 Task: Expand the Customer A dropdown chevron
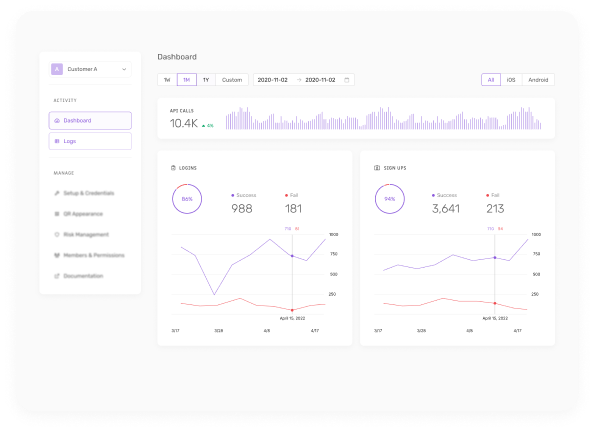tap(124, 69)
